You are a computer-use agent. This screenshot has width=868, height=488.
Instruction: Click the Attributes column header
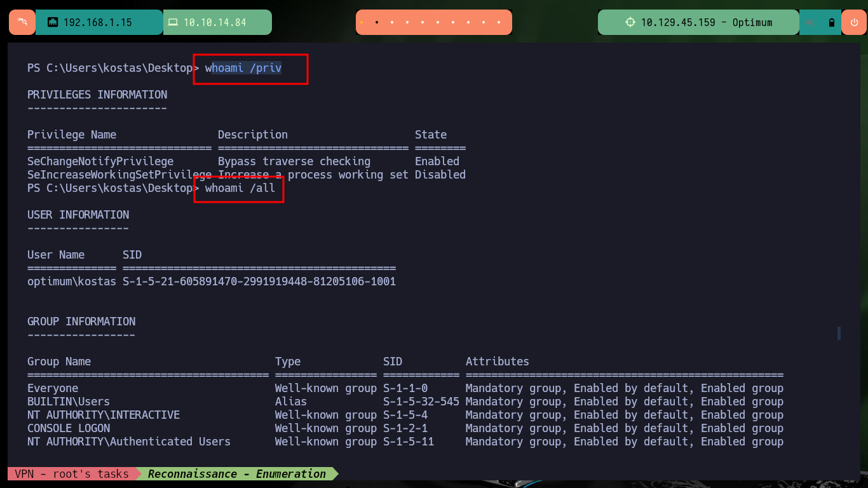tap(498, 362)
